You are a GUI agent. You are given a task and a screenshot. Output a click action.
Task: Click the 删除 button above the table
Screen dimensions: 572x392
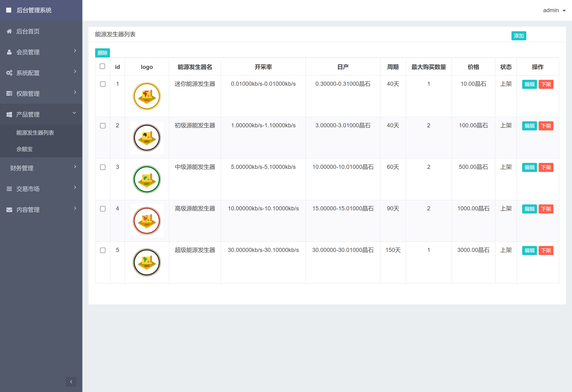[x=102, y=53]
